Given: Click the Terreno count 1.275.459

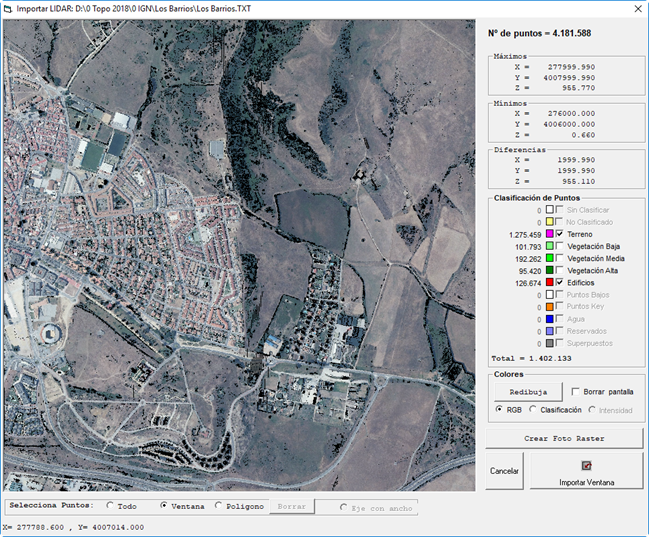Looking at the screenshot, I should [525, 235].
